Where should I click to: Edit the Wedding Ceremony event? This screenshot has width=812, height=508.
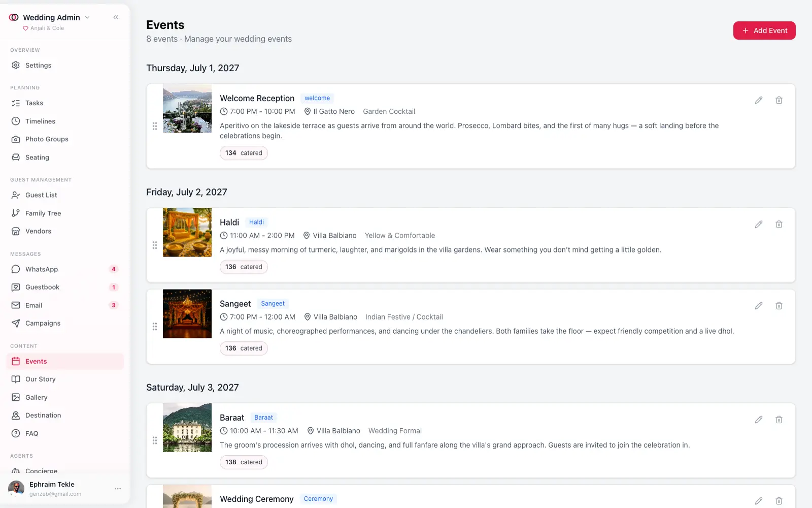759,501
